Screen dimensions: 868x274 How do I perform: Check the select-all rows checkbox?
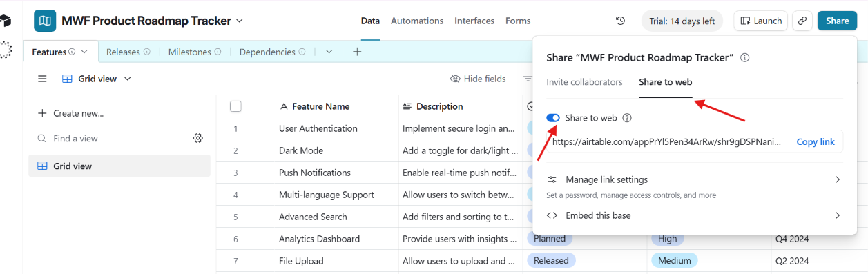[x=235, y=106]
